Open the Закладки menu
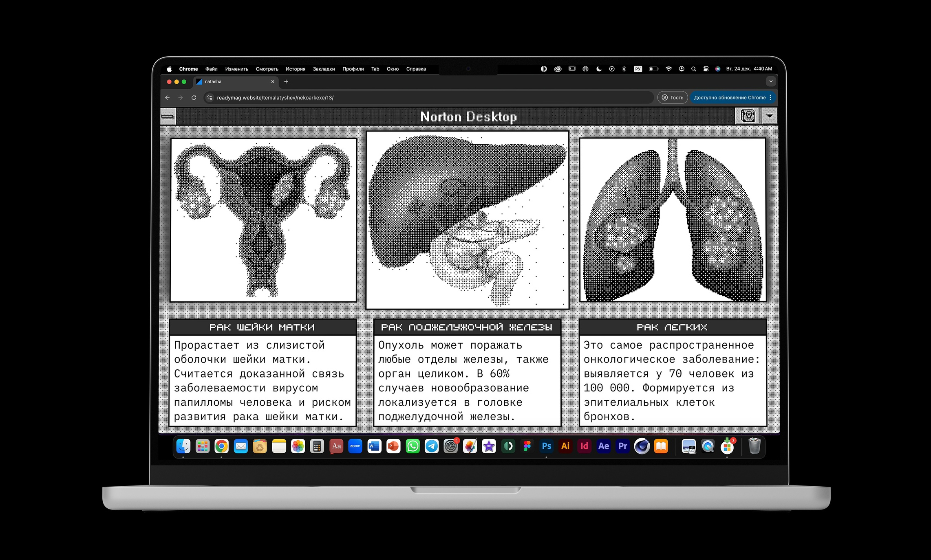This screenshot has width=931, height=560. coord(324,69)
